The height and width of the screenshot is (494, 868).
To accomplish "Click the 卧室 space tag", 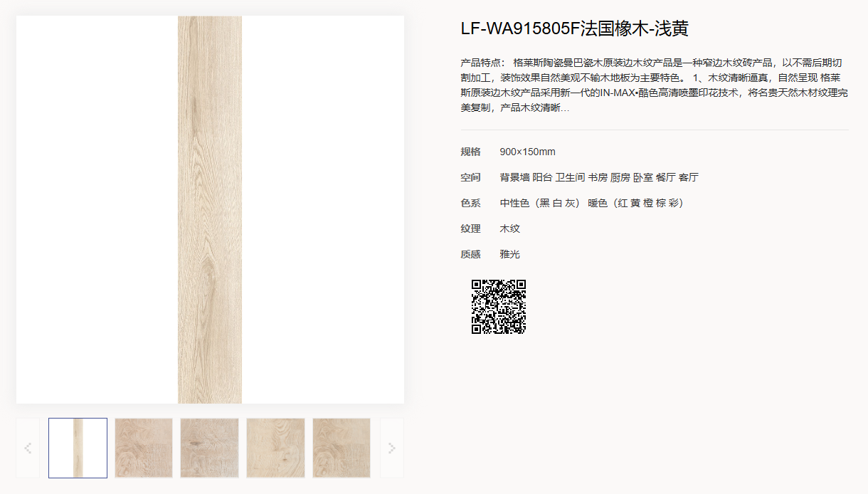I will [643, 177].
